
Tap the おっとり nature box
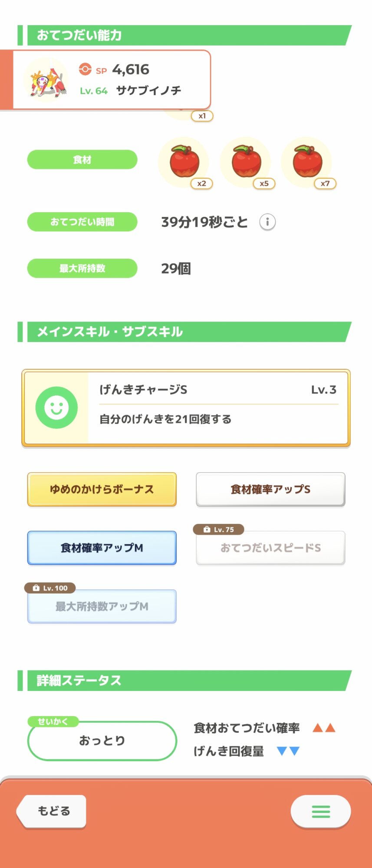pos(102,741)
